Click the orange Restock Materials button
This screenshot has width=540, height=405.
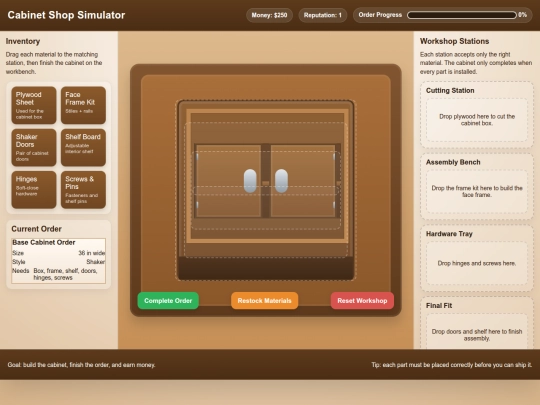[x=264, y=301]
